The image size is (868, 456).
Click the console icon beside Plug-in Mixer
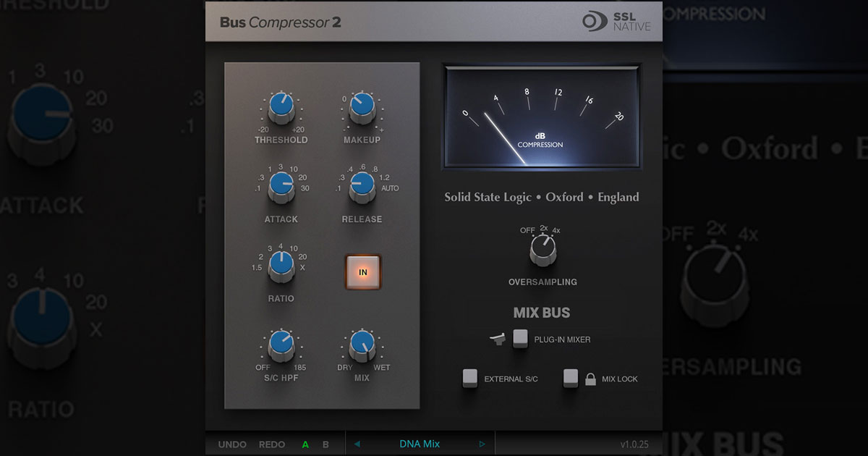tap(499, 338)
